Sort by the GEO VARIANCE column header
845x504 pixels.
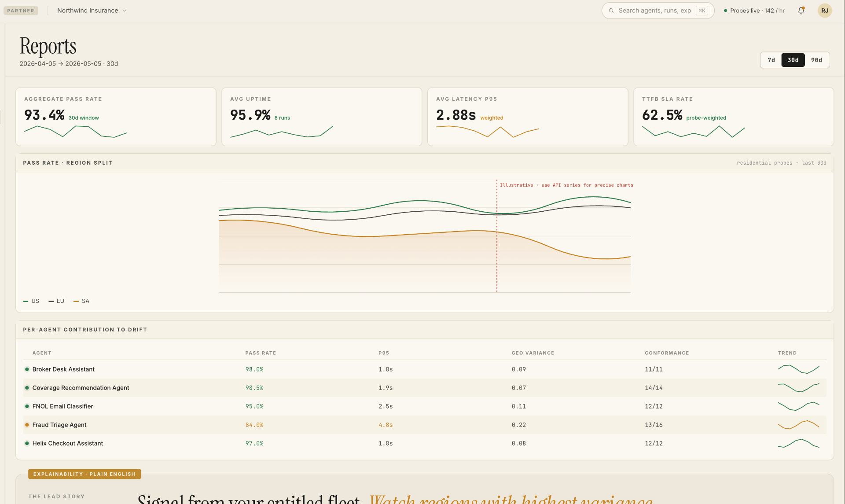click(x=533, y=353)
